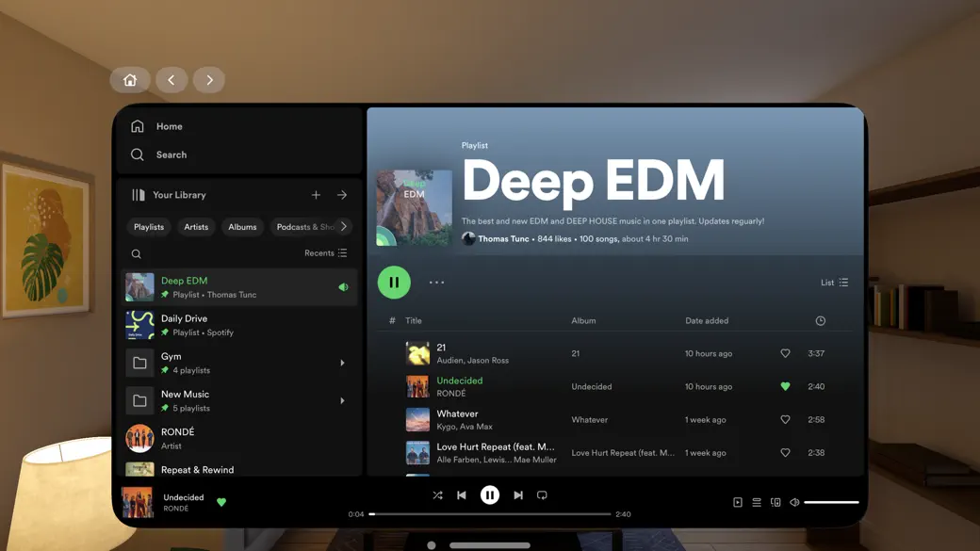The image size is (980, 551).
Task: Expand the Gym playlists folder
Action: (x=342, y=362)
